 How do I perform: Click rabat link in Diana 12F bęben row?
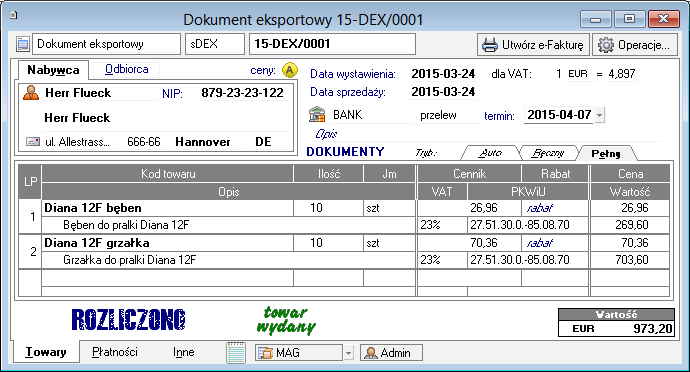coord(539,208)
